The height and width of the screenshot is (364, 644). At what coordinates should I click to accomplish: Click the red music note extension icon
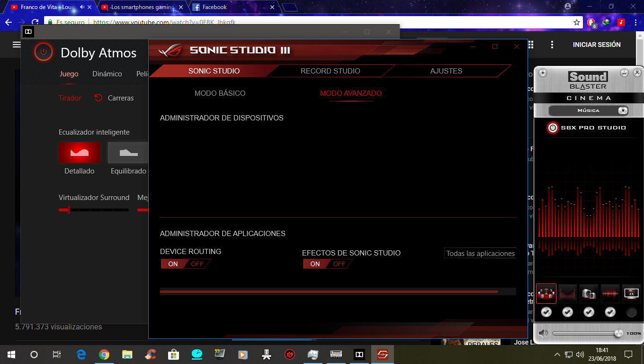click(621, 22)
